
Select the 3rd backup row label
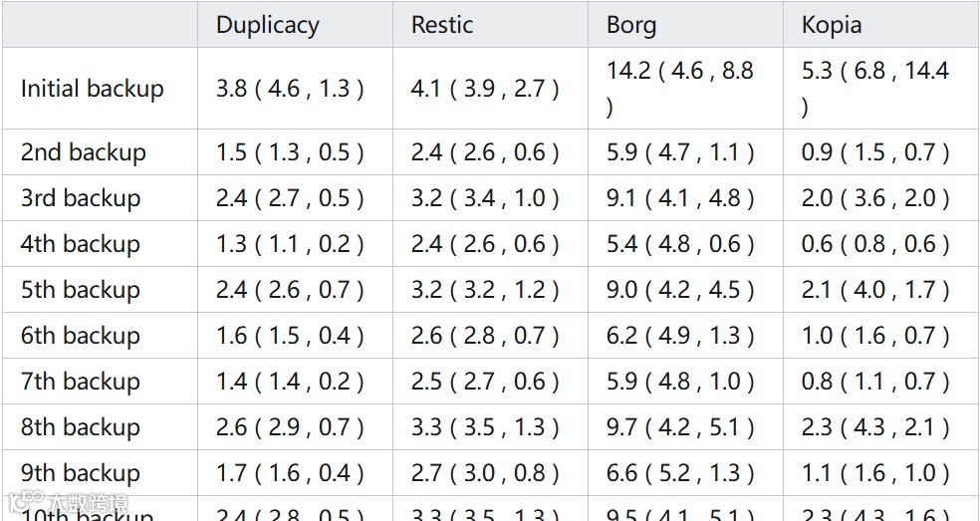(x=81, y=197)
